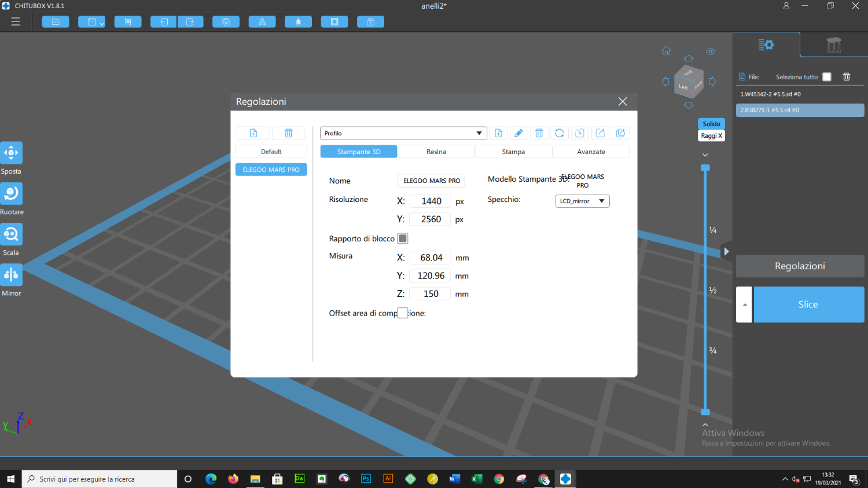This screenshot has width=868, height=488.
Task: Select file 1.W45342-2 #5.5.stl in list
Action: [800, 94]
